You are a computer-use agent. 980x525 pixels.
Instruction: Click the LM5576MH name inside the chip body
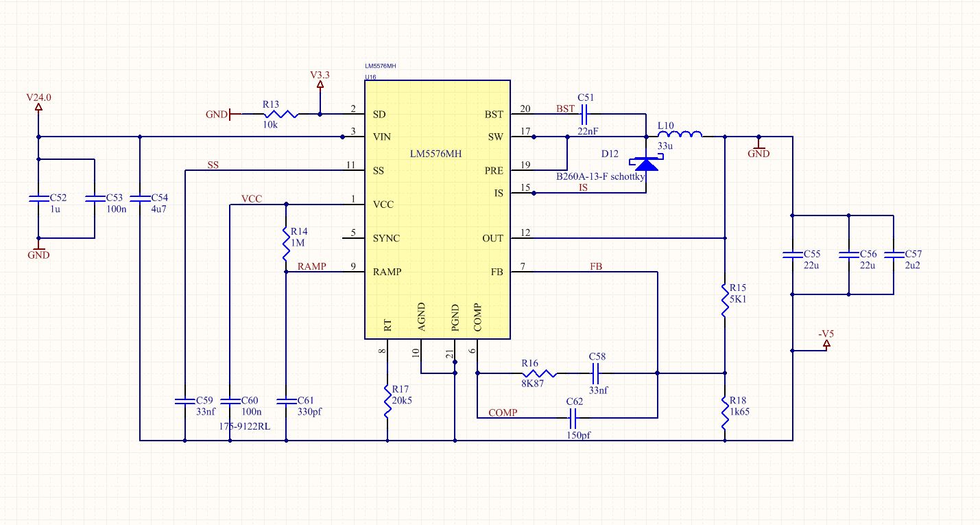tap(437, 154)
